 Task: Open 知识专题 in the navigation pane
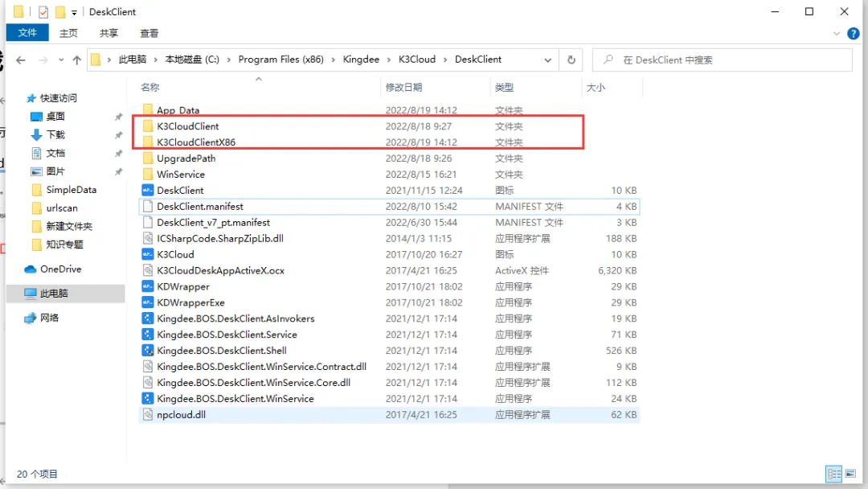coord(65,244)
